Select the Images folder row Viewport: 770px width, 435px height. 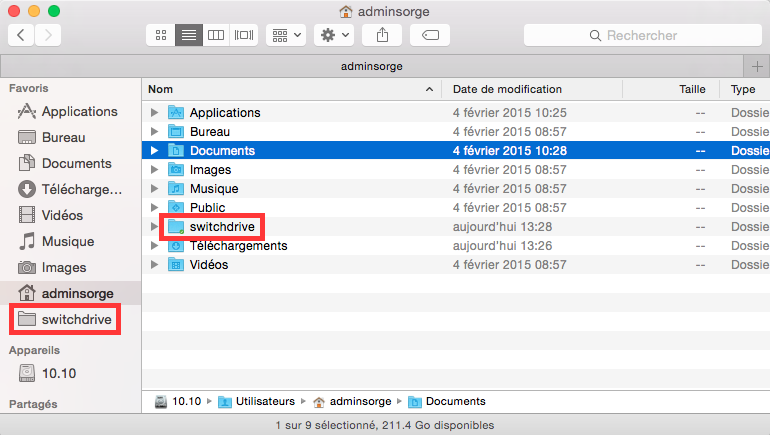coord(210,170)
